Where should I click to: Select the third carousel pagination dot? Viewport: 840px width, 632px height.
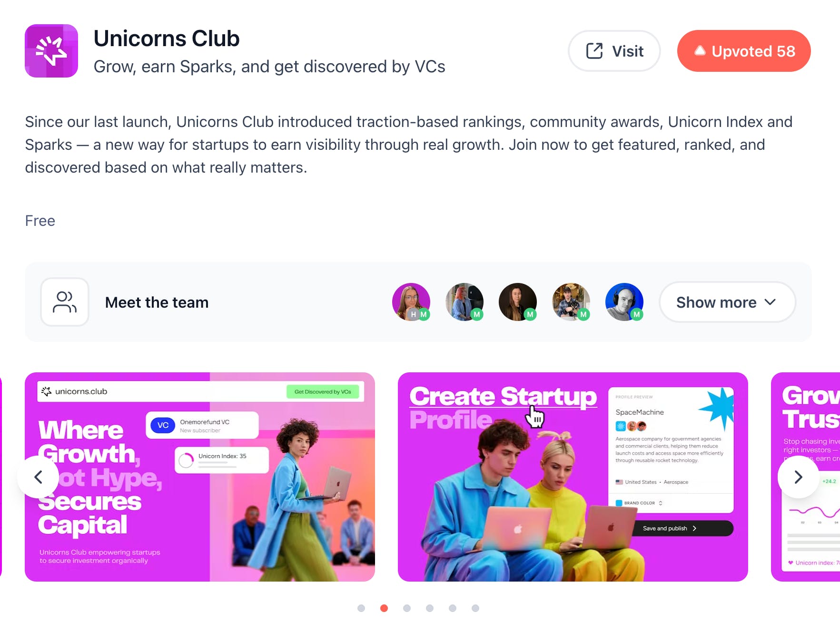point(407,608)
